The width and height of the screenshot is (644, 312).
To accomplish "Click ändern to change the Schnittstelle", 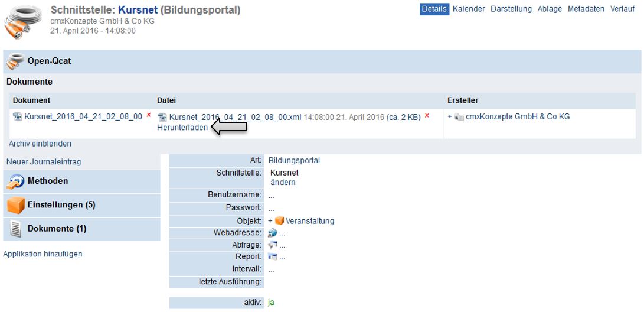I will coord(283,183).
